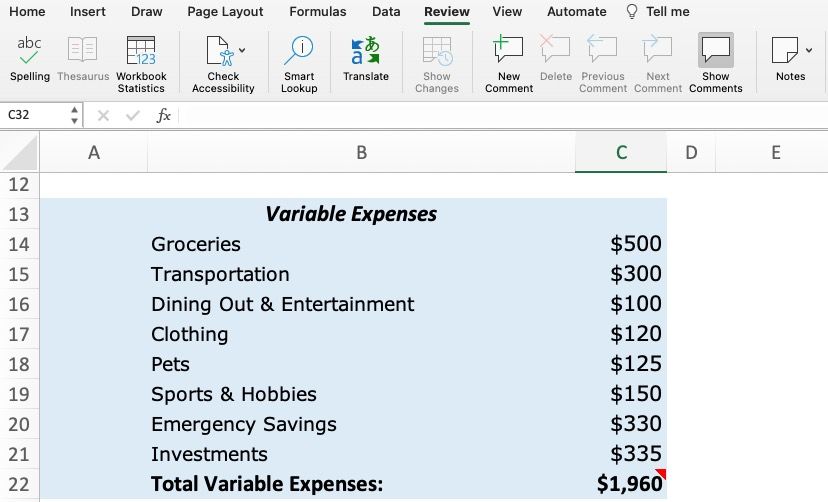Select column E header
Screen dimensions: 828x502
click(x=775, y=153)
